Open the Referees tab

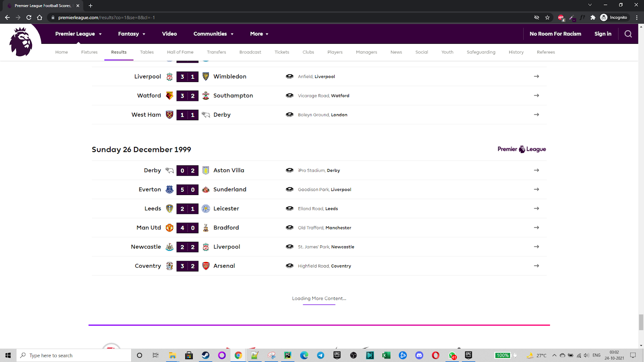(546, 52)
